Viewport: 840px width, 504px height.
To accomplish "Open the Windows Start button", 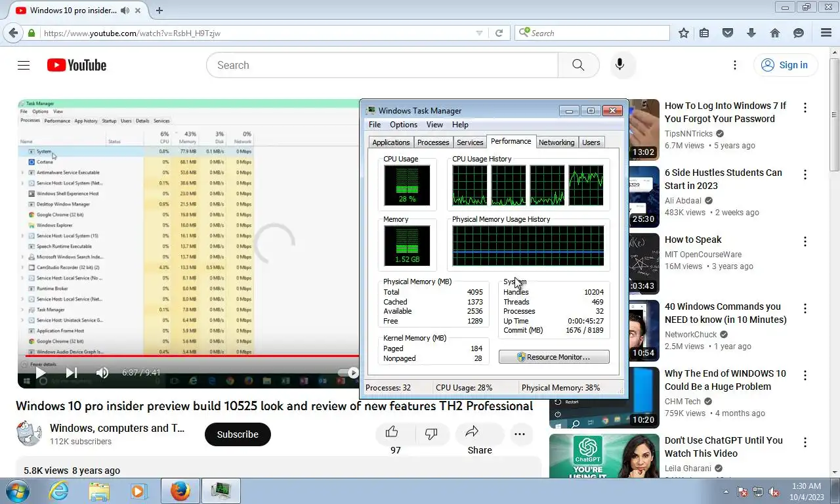I will point(17,491).
